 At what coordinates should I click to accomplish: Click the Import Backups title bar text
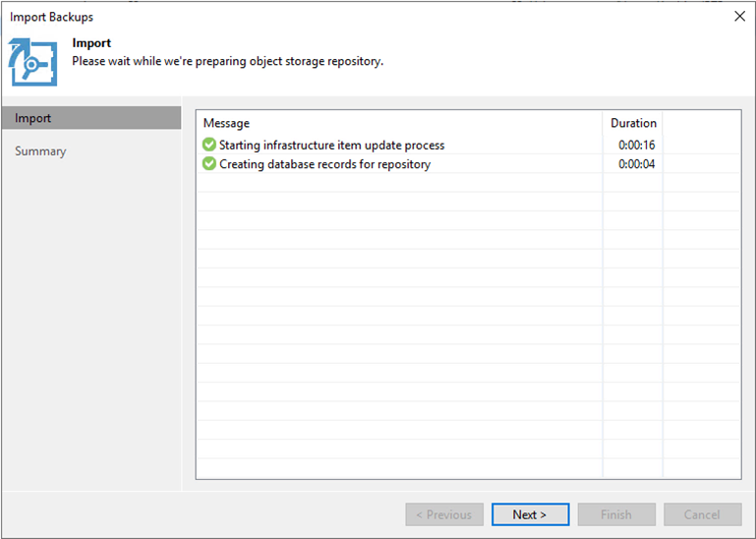(52, 17)
